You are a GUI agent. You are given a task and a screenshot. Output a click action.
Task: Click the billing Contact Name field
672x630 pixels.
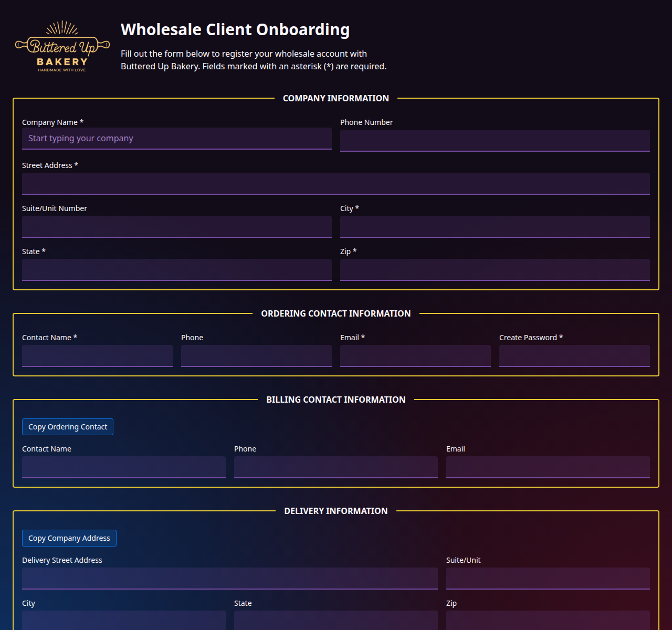(123, 467)
